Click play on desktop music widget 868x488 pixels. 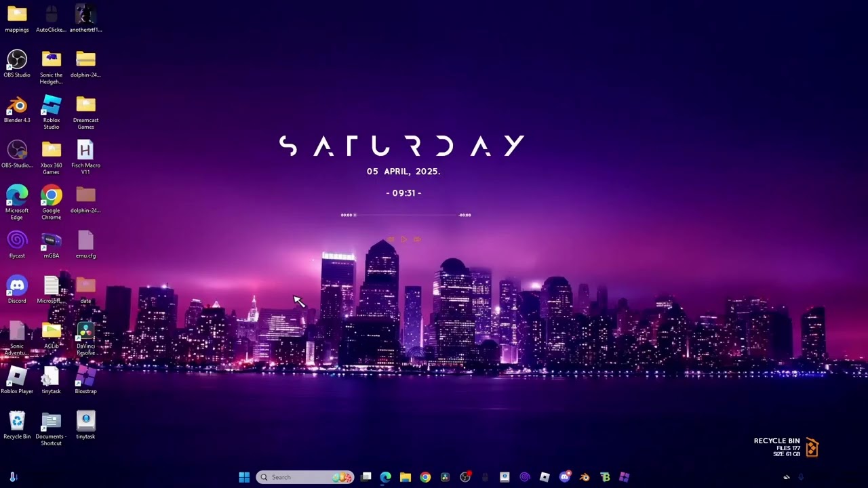(404, 239)
